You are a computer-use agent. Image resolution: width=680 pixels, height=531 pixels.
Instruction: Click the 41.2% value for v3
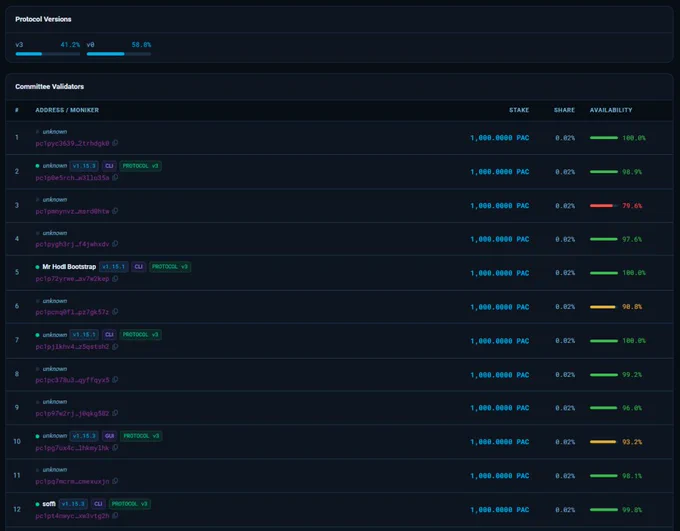[x=70, y=45]
